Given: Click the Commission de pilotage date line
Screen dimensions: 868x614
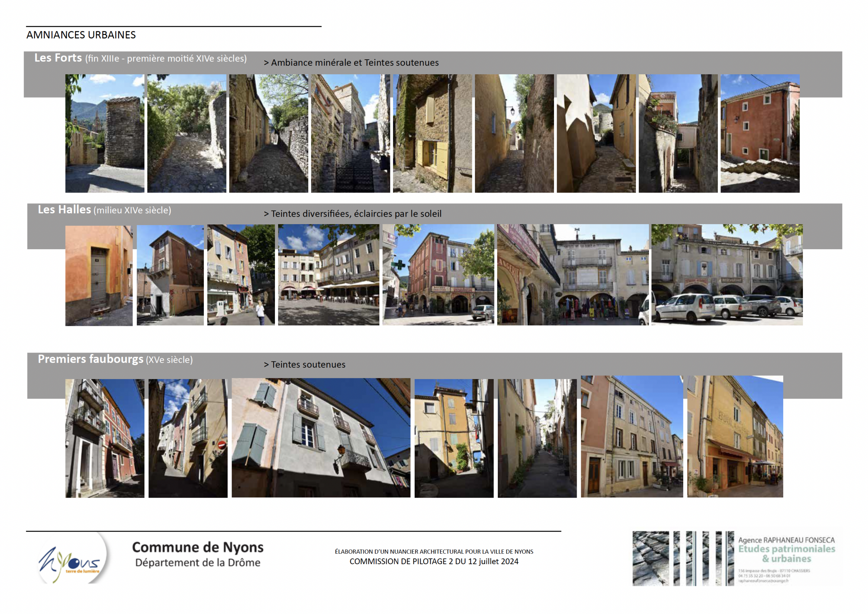Looking at the screenshot, I should click(434, 561).
